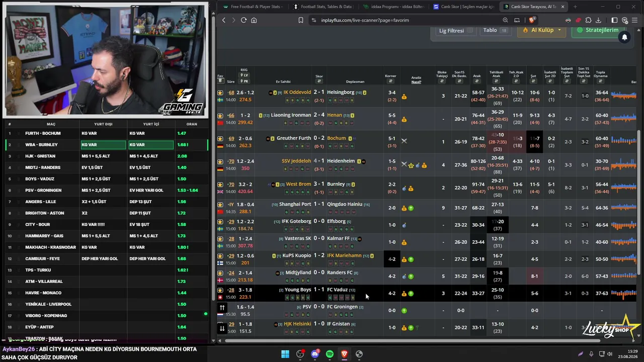Image resolution: width=644 pixels, height=362 pixels.
Task: Close the Canlı Skor Tarayıcısı tab
Action: pyautogui.click(x=562, y=7)
